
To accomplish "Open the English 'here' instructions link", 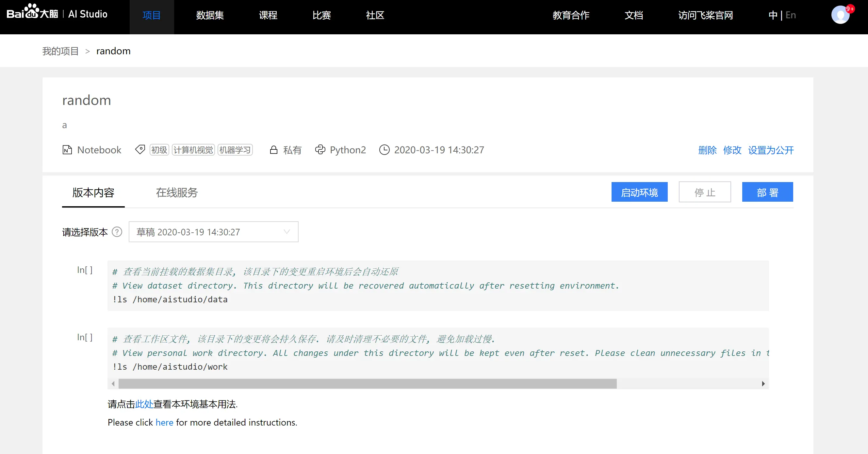I will point(164,422).
